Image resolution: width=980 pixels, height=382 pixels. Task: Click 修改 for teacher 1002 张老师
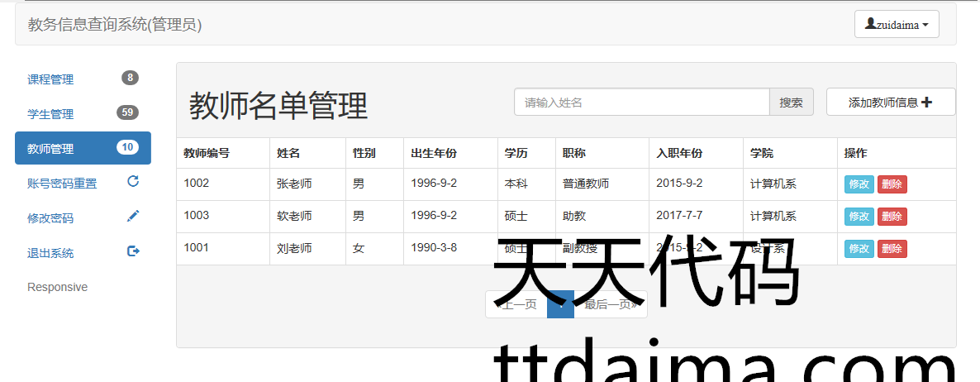pos(859,184)
